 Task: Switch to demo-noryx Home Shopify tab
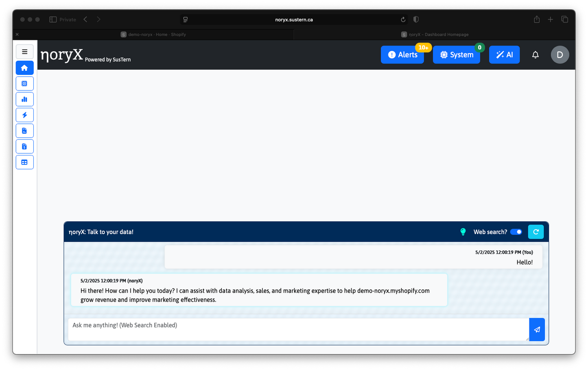[153, 35]
